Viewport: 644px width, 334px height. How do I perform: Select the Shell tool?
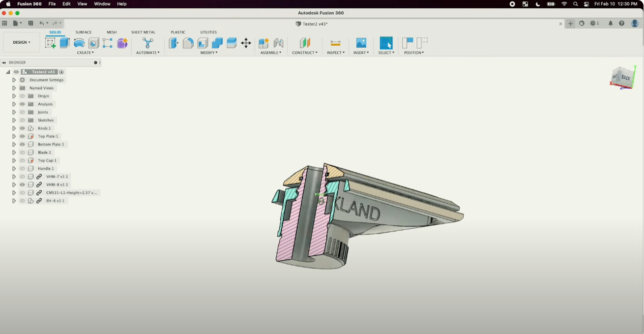(x=203, y=43)
